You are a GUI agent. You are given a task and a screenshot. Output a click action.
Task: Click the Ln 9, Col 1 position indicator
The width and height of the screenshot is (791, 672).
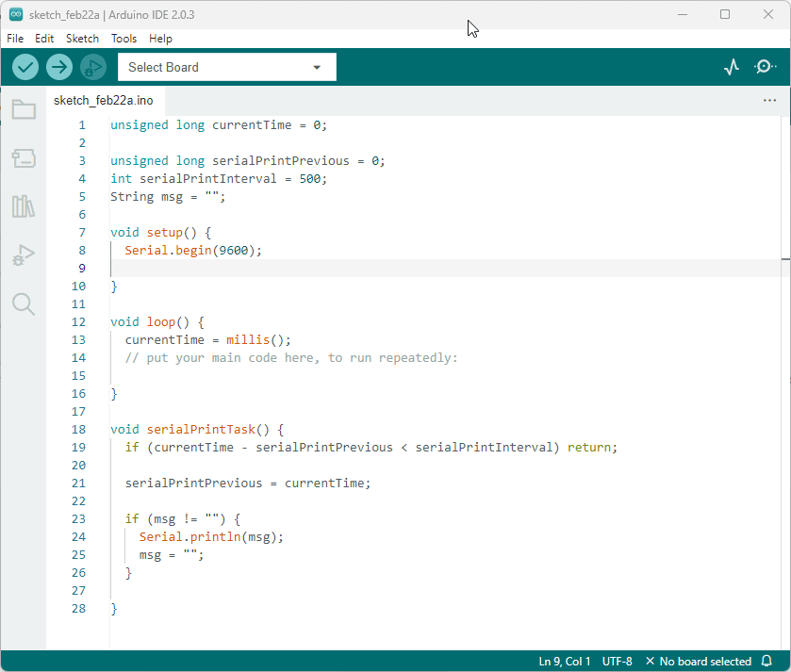565,662
